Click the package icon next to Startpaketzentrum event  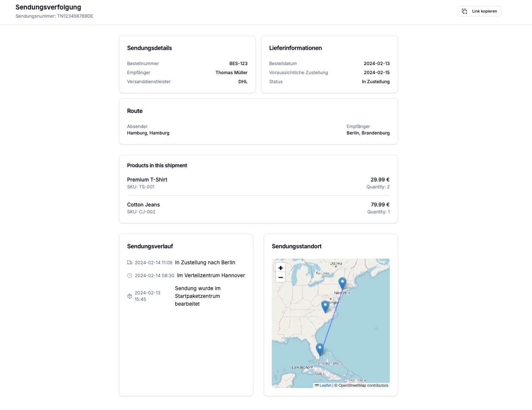129,296
